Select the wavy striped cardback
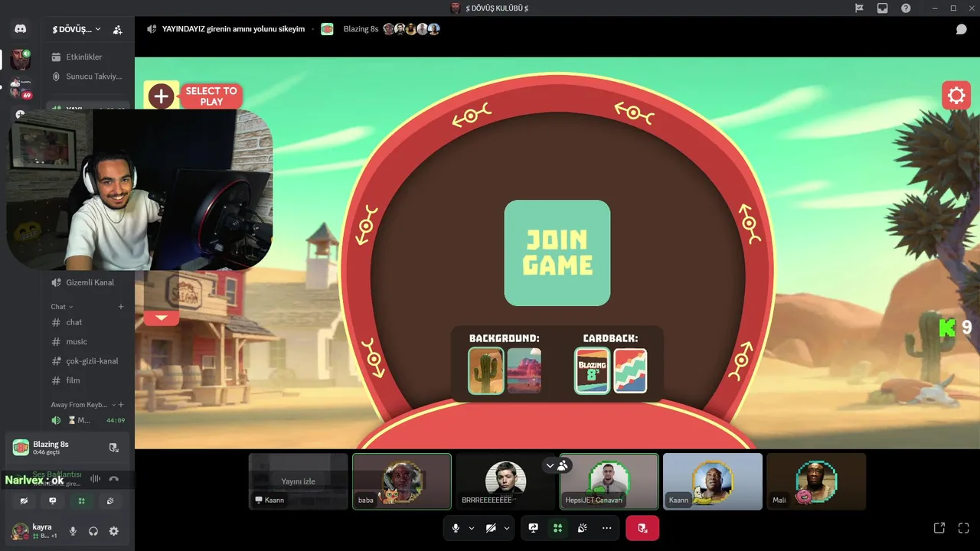This screenshot has width=980, height=551. [x=630, y=371]
